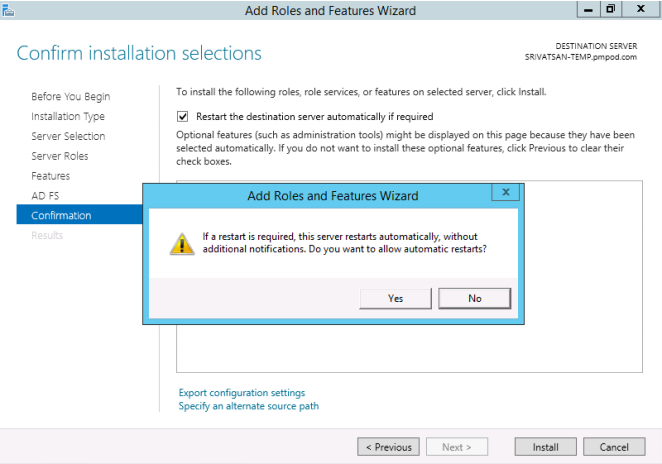Close the main wizard window
662x464 pixels.
pos(640,9)
